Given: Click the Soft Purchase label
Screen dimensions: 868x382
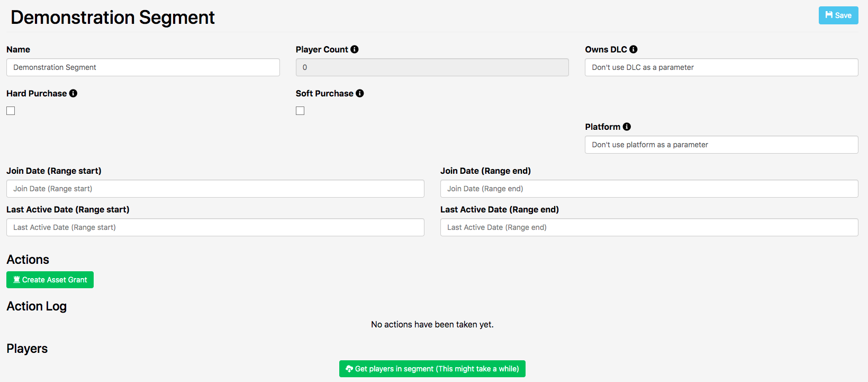Looking at the screenshot, I should coord(324,93).
